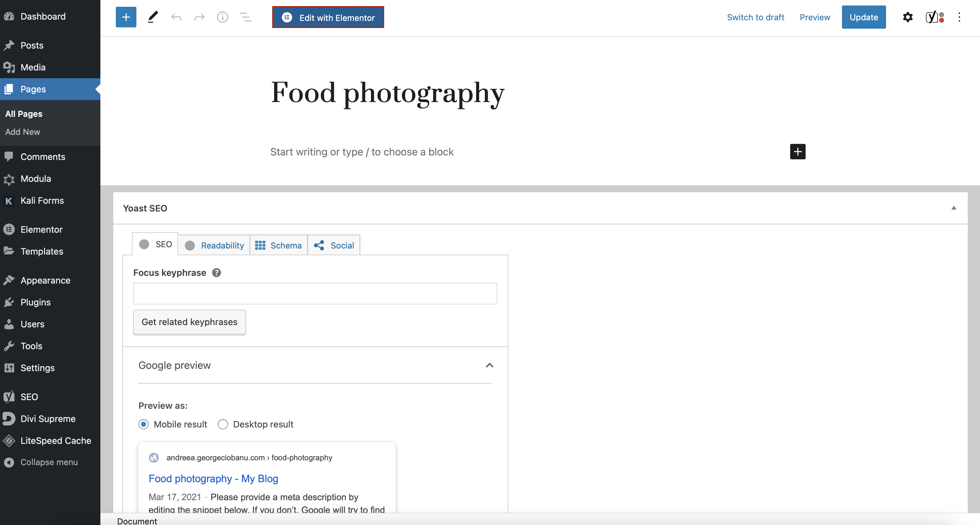
Task: Open the list view outline icon
Action: (246, 17)
